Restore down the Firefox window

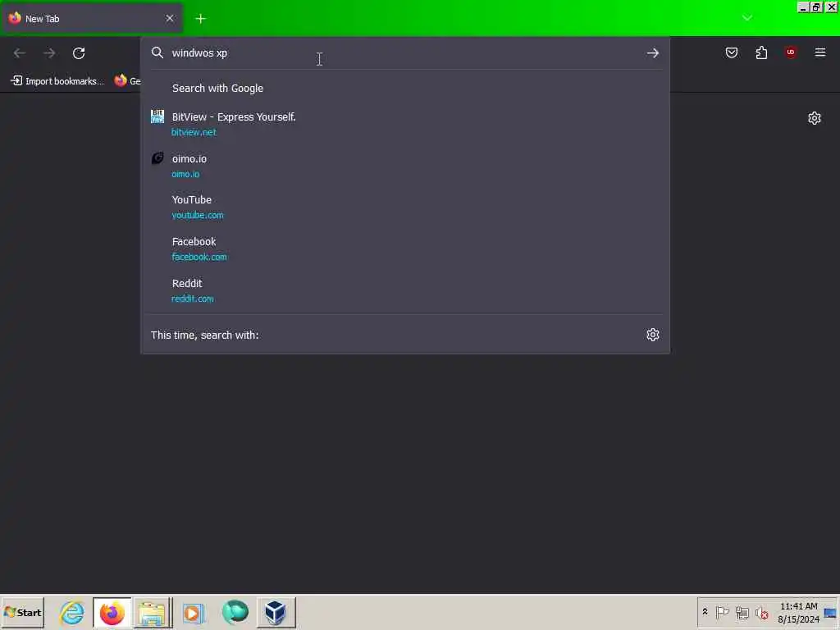(816, 7)
